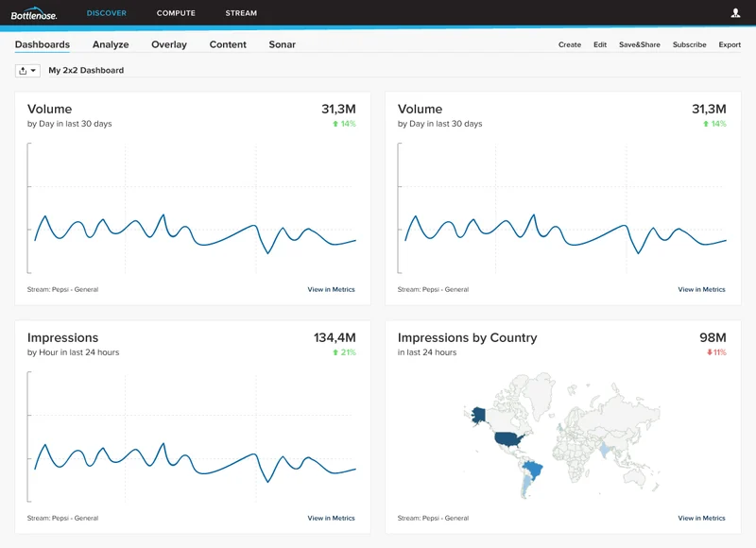
Task: Select India on the world map
Action: point(605,450)
